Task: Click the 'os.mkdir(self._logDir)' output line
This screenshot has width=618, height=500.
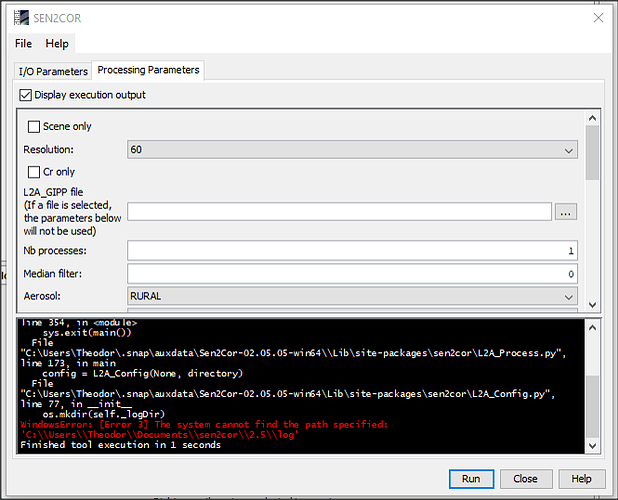Action: (x=103, y=414)
